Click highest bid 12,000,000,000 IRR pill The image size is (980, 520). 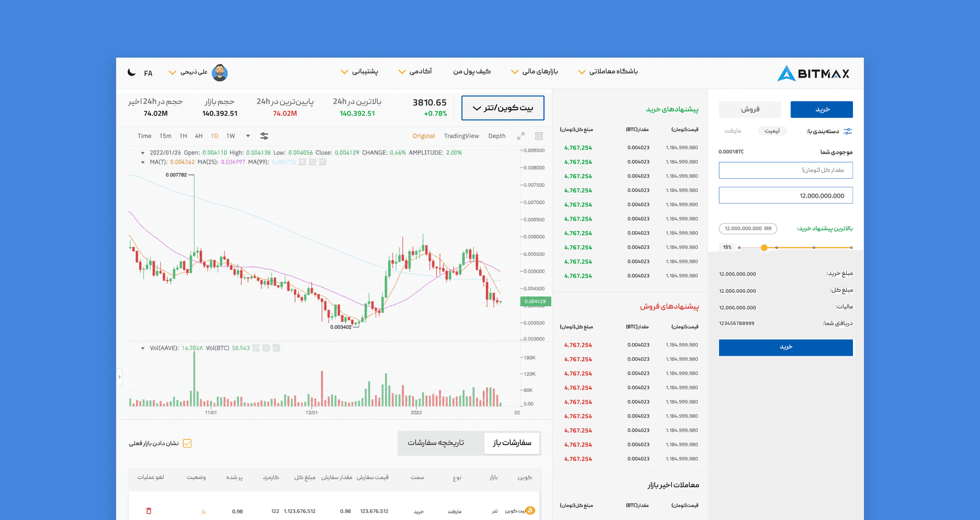pos(748,229)
